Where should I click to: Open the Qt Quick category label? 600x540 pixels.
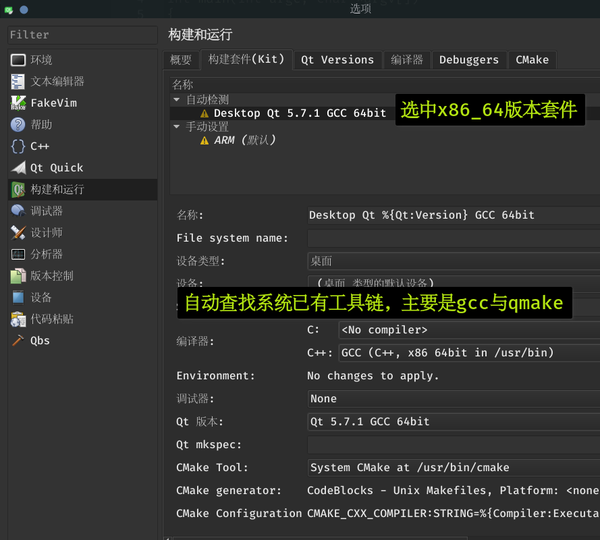57,168
